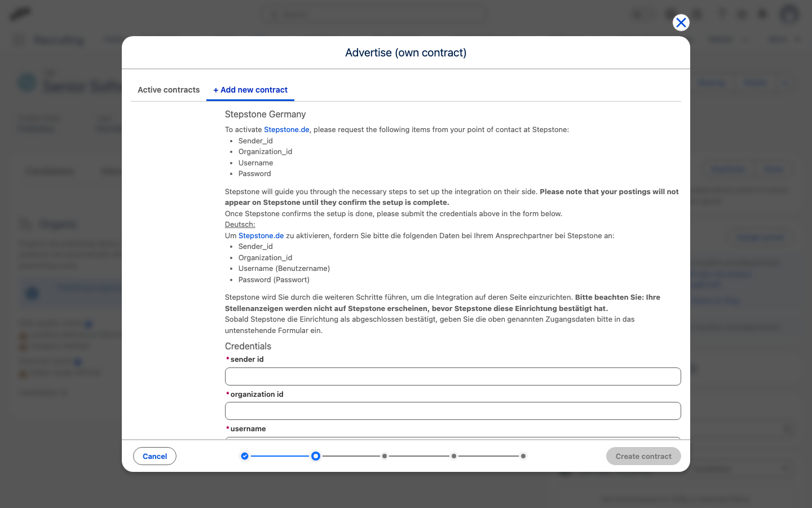Click into the organization id input field
The height and width of the screenshot is (508, 812).
[x=453, y=411]
